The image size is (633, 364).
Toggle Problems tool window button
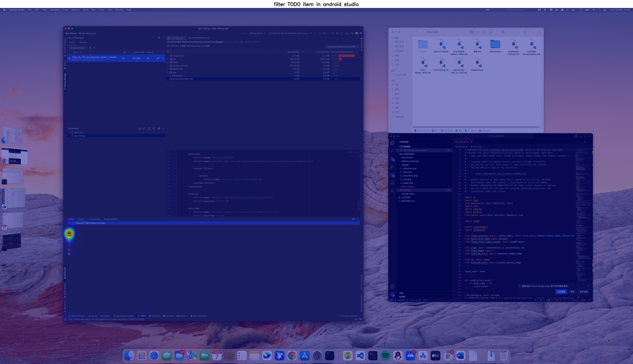pos(154,316)
